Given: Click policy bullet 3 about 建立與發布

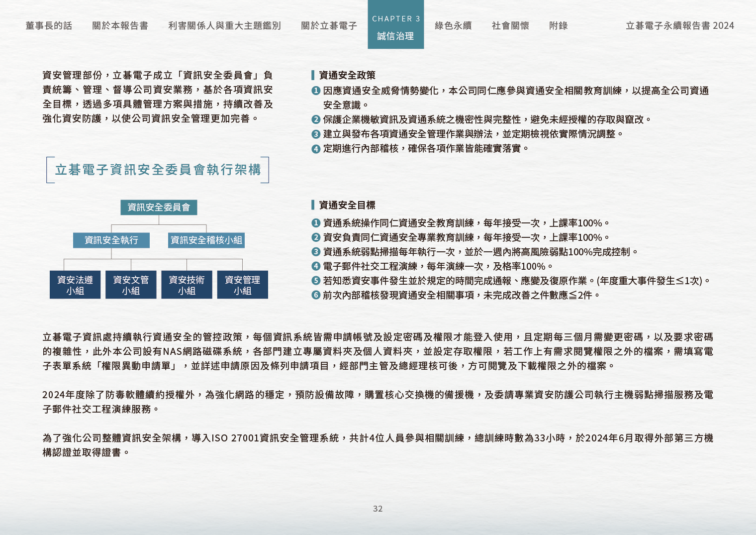Looking at the screenshot, I should (468, 134).
